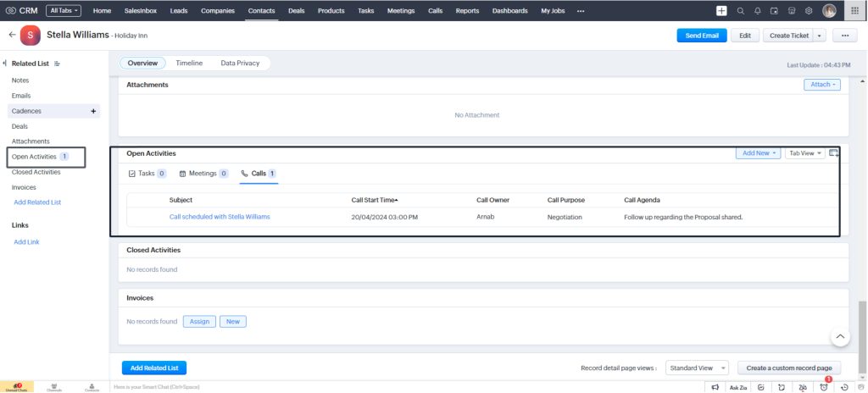Click the plus icon next to Cadences
868x393 pixels.
coord(93,111)
